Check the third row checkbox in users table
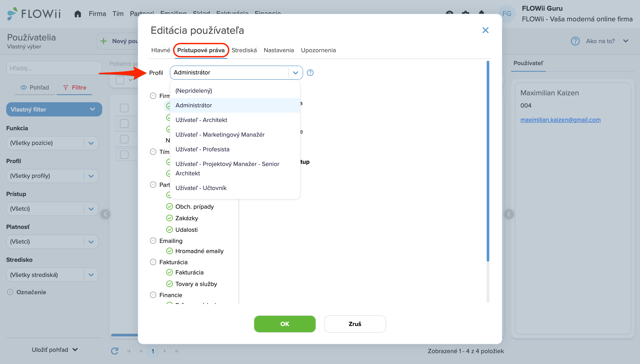Image resolution: width=640 pixels, height=364 pixels. click(x=124, y=139)
